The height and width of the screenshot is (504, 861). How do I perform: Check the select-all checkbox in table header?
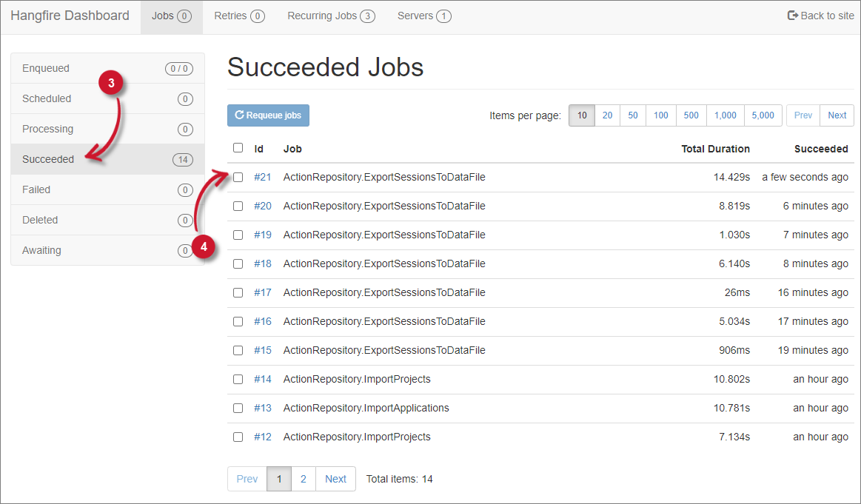point(238,147)
